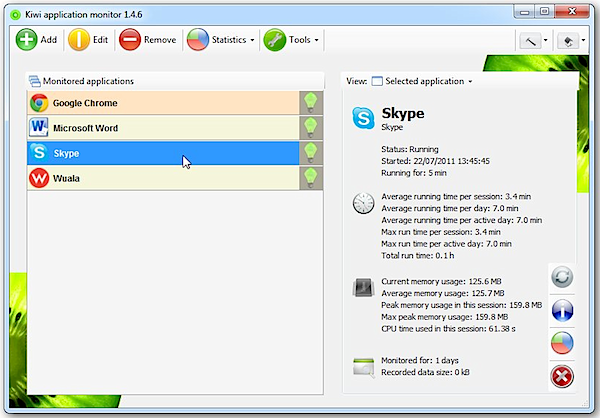Click the gray refresh icon on side panel

tap(562, 277)
